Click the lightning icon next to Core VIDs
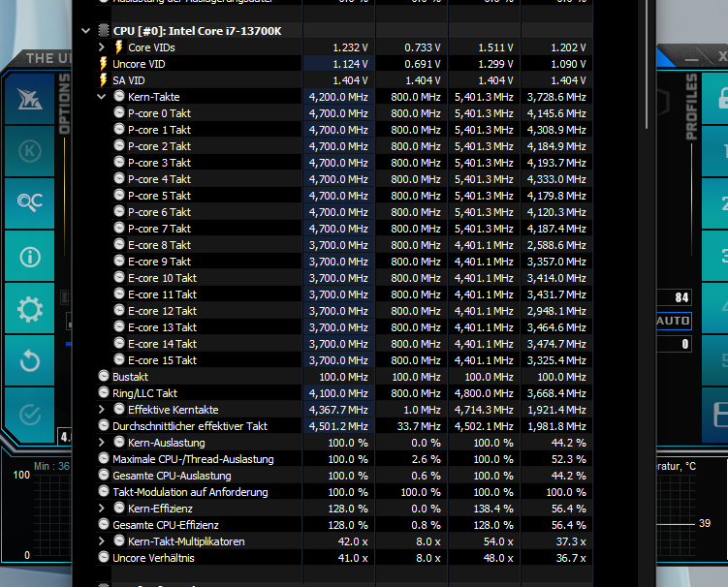The height and width of the screenshot is (587, 728). [x=119, y=46]
